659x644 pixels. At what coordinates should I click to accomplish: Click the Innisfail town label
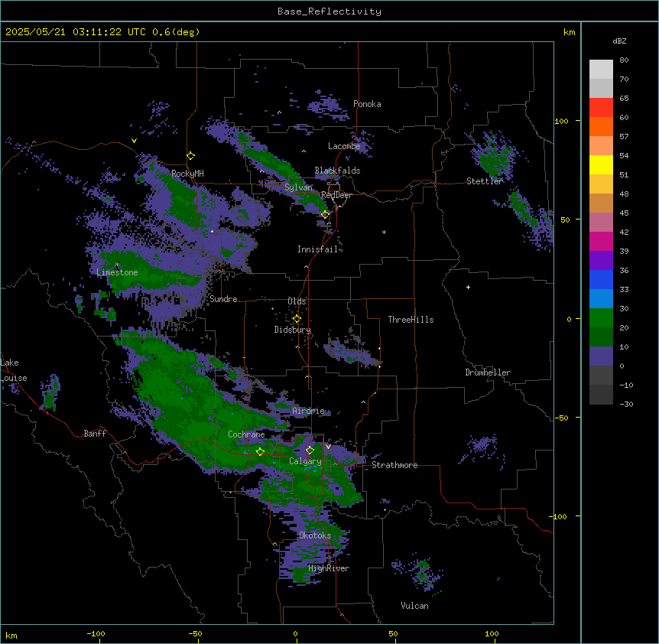coord(317,249)
